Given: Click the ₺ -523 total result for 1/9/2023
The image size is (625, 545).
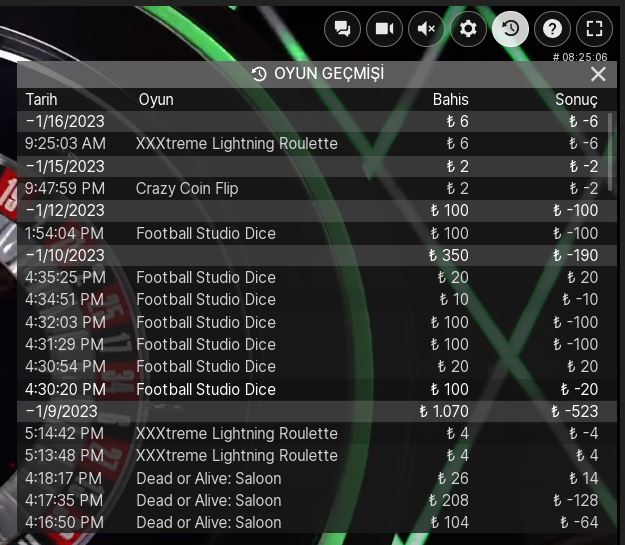Looking at the screenshot, I should [x=575, y=411].
